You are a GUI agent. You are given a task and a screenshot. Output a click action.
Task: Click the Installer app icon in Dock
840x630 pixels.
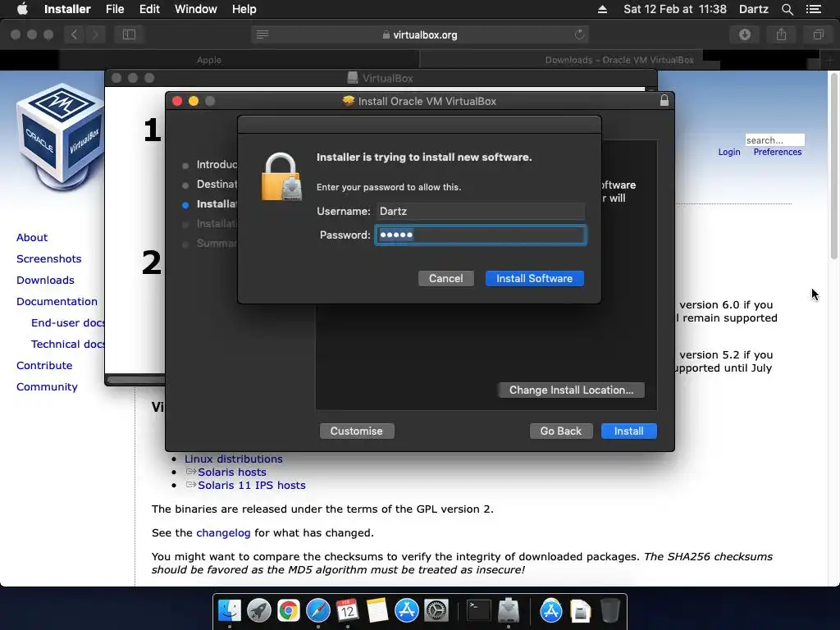(x=509, y=610)
